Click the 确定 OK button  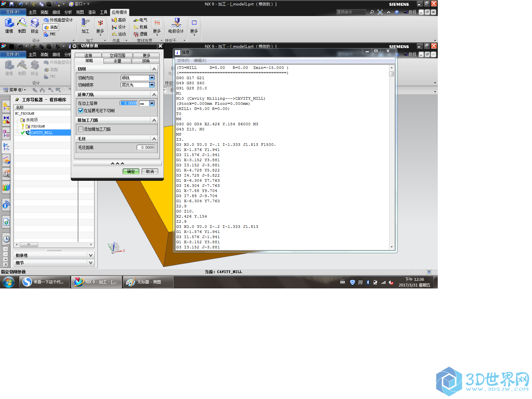tap(131, 171)
